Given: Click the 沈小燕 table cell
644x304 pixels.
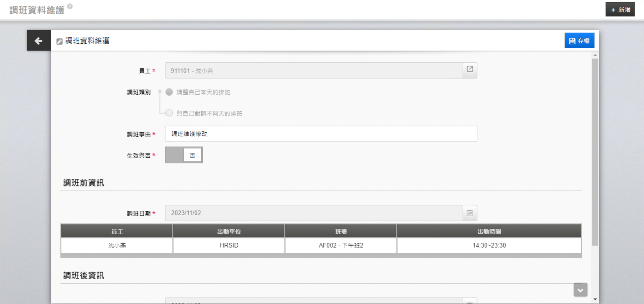Looking at the screenshot, I should [117, 245].
